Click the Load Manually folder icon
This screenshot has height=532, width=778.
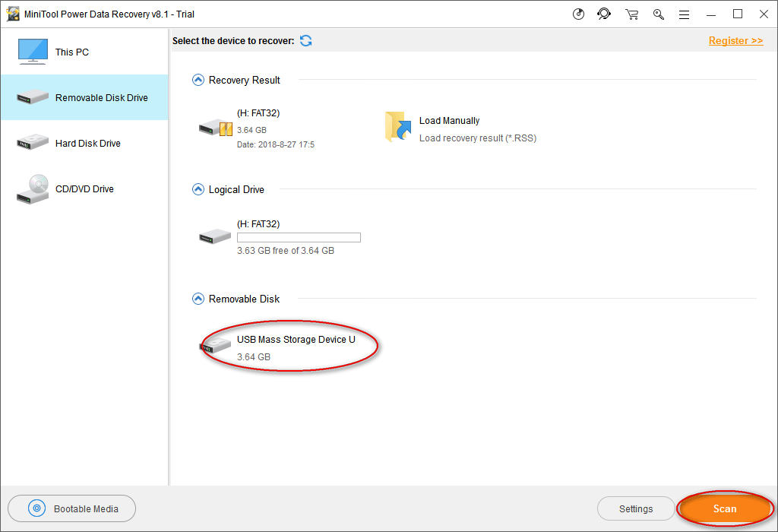coord(397,127)
